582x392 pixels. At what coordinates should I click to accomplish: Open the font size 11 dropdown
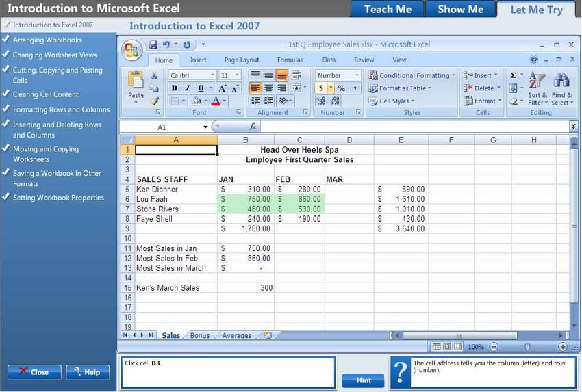(x=237, y=75)
